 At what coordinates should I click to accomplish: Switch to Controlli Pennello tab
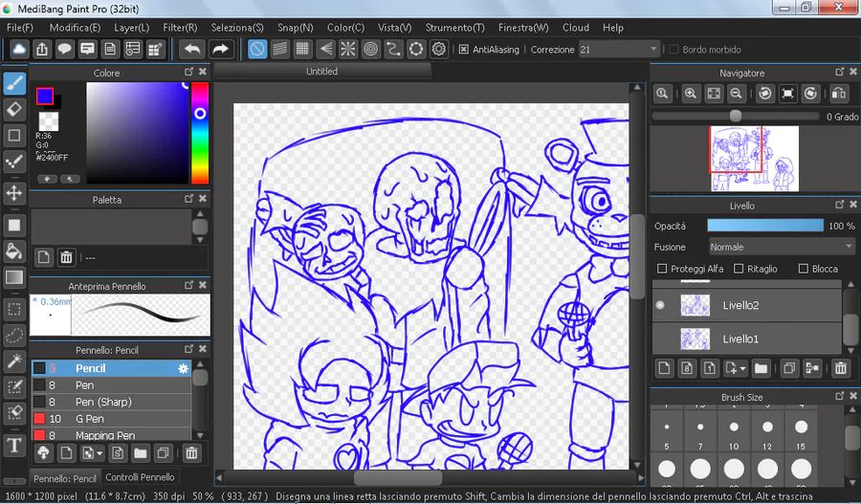pyautogui.click(x=140, y=477)
